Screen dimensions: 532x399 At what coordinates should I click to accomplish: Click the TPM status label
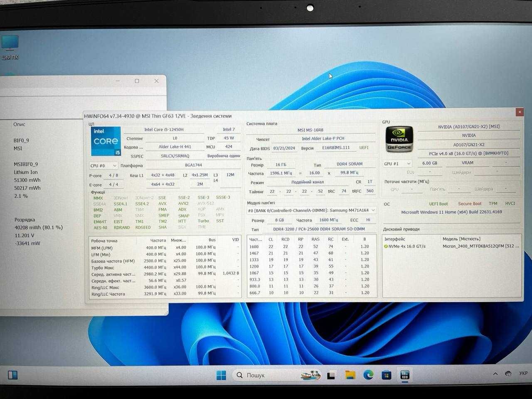pyautogui.click(x=493, y=204)
